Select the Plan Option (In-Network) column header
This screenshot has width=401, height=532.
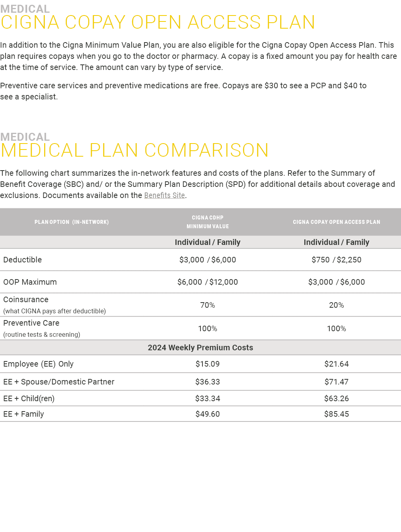[x=72, y=222]
